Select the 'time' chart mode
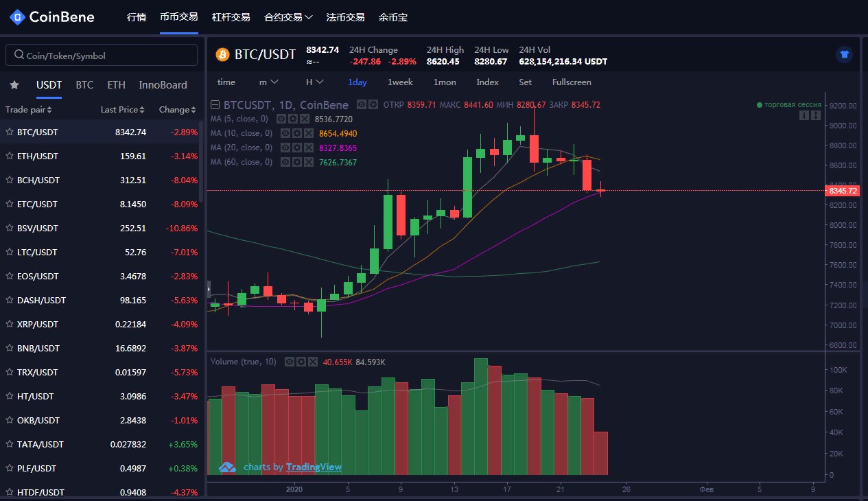 [226, 82]
